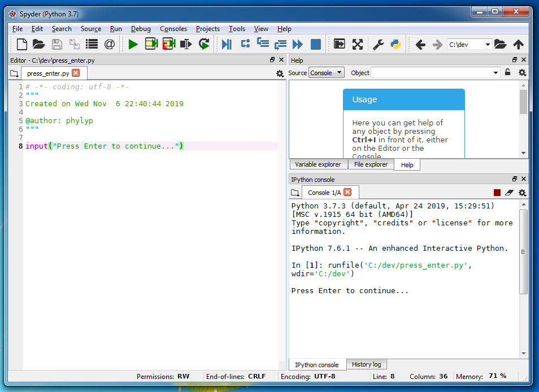The height and width of the screenshot is (392, 539).
Task: Open a file using the toolbar folder icon
Action: coord(39,44)
